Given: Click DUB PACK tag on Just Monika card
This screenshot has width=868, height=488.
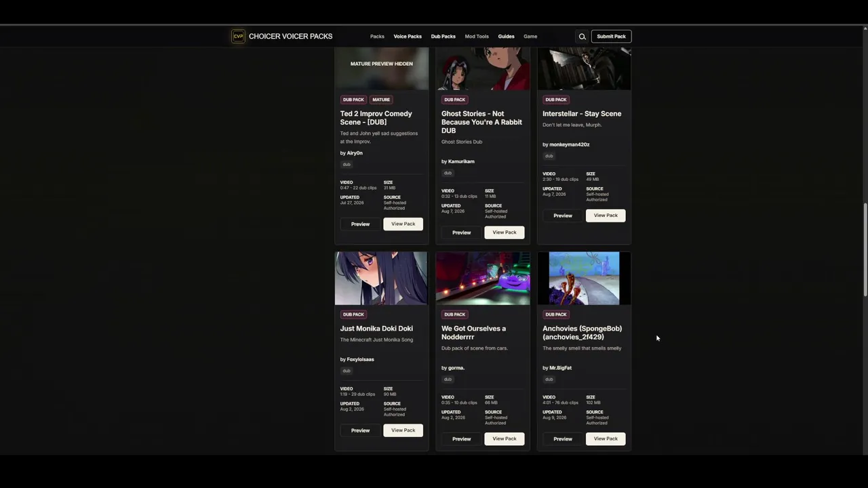Looking at the screenshot, I should point(353,314).
